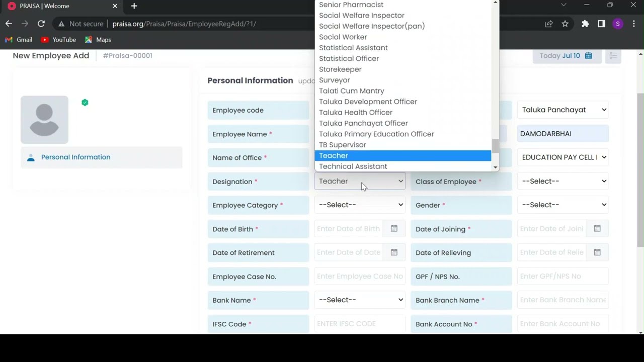Open Taluka Panchayat dropdown
Viewport: 644px width, 362px height.
click(x=563, y=110)
